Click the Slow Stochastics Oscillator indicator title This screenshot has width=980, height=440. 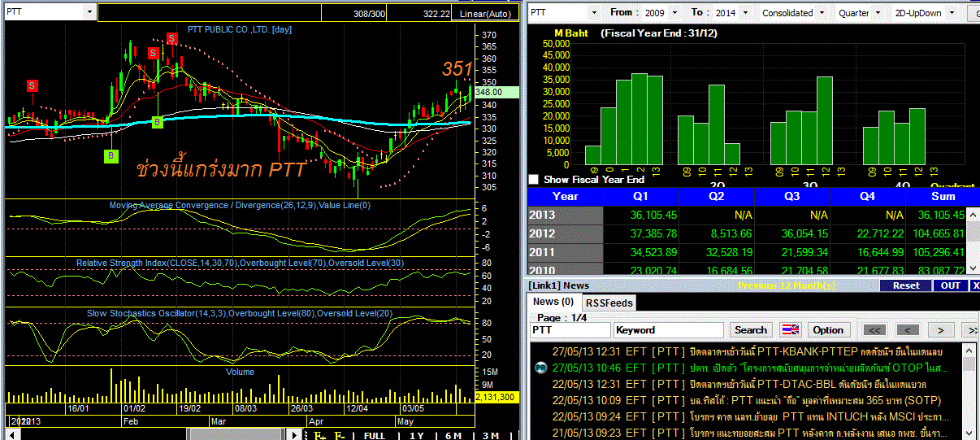point(241,313)
